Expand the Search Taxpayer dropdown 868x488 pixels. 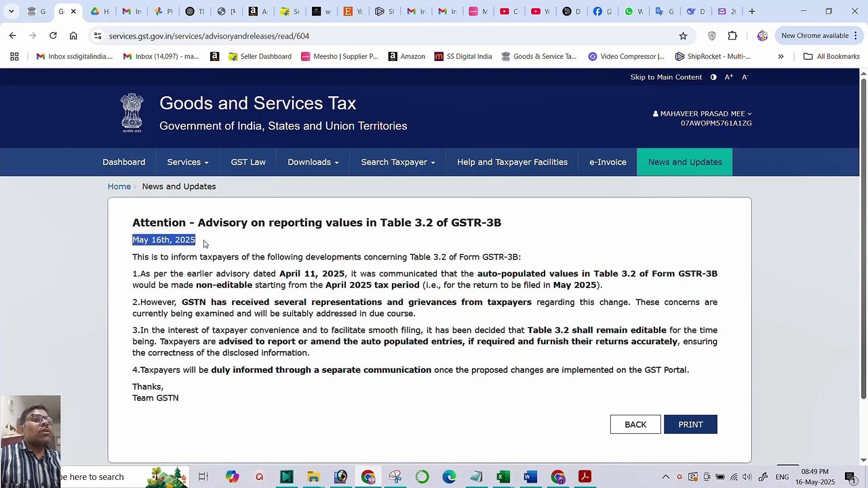(x=398, y=162)
